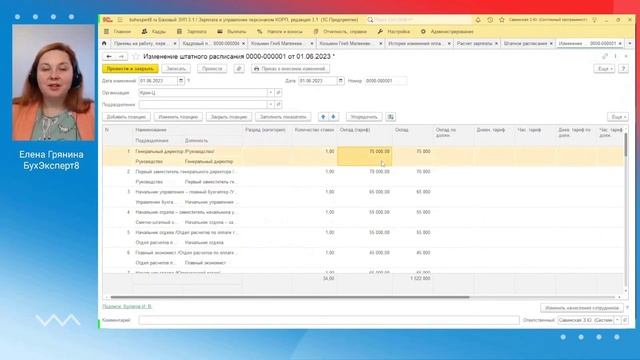This screenshot has width=640, height=360.
Task: Close the Расчет зарплаты tab
Action: [496, 43]
